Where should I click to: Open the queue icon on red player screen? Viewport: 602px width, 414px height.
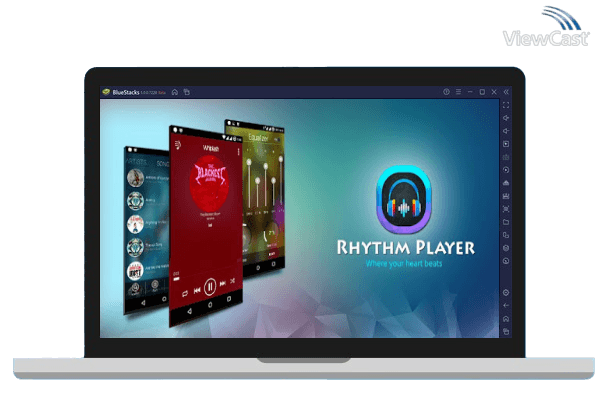(178, 145)
